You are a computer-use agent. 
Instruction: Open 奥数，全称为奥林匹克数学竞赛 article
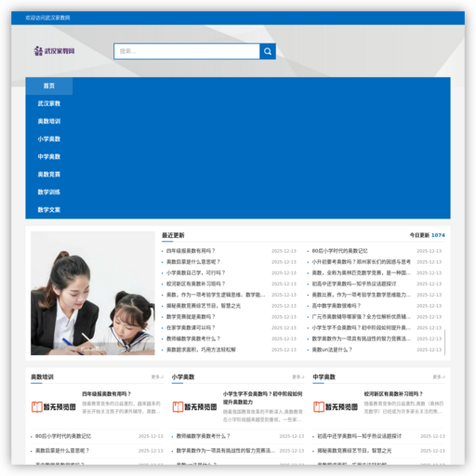coord(361,272)
